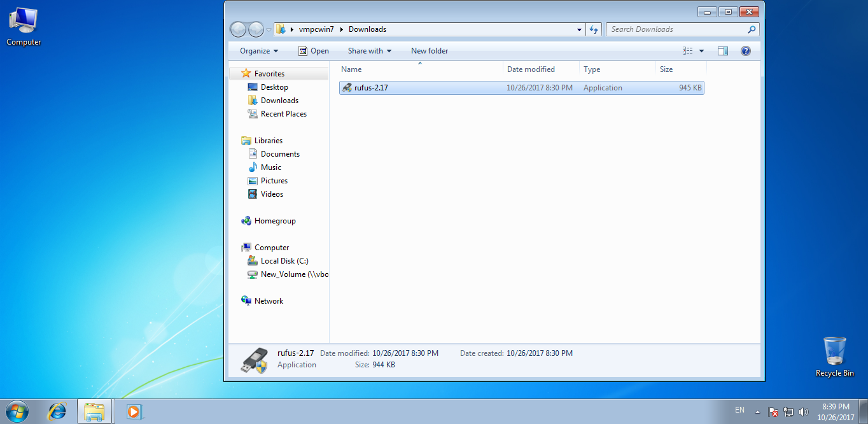Open the Windows Start orb

tap(17, 411)
